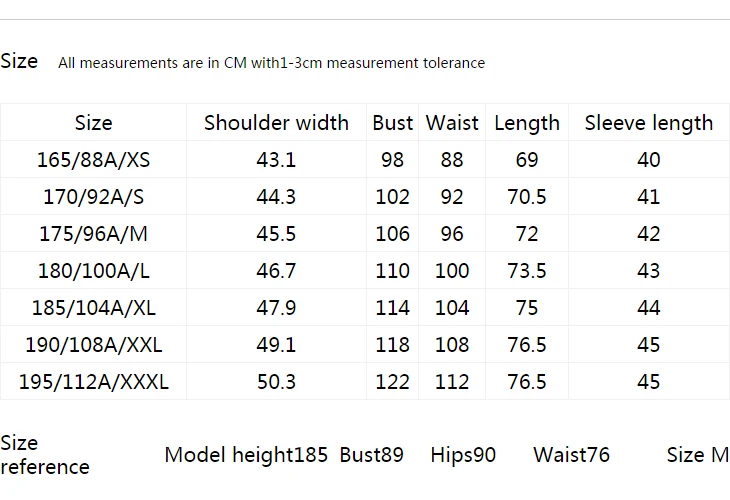Click the Hips90 reference text
The image size is (730, 500).
[x=463, y=455]
